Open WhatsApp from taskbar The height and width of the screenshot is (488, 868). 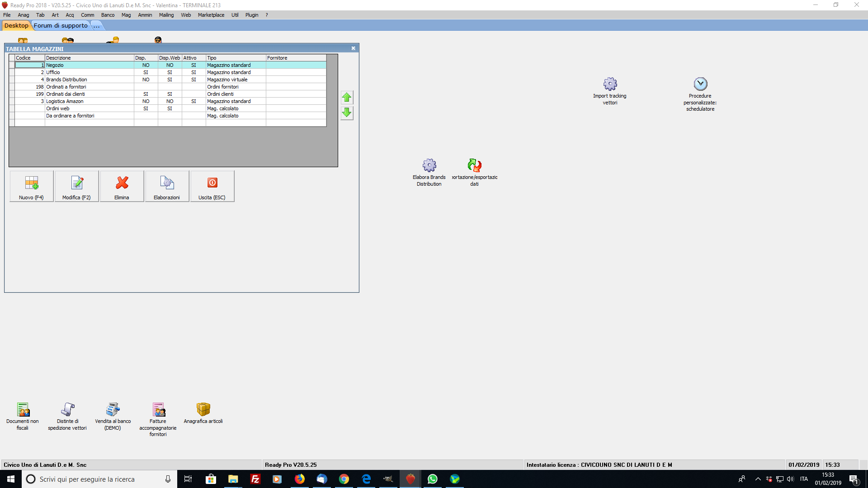point(432,479)
